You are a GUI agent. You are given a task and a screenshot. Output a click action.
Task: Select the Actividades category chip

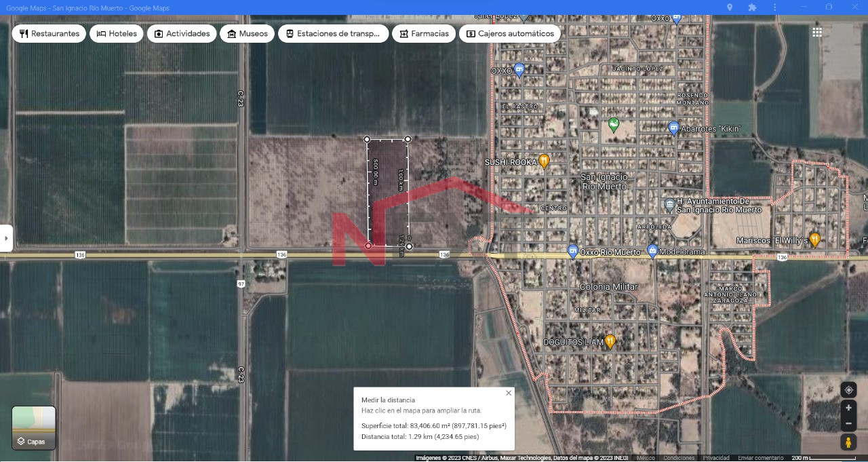tap(182, 33)
